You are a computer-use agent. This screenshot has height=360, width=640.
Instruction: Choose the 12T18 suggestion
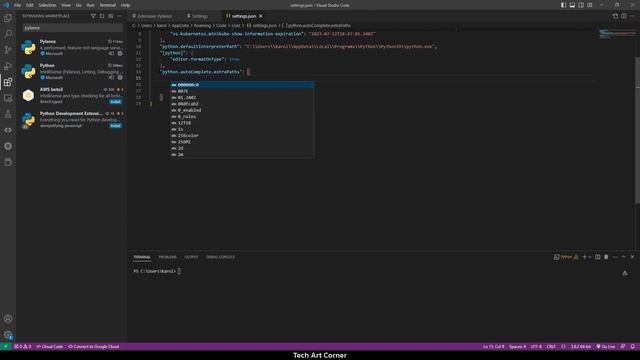242,123
